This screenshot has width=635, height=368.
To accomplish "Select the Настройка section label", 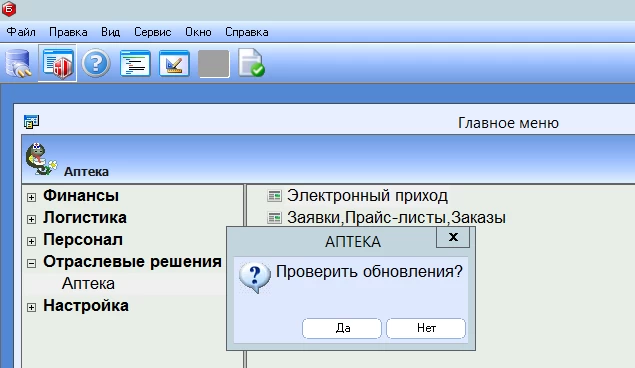I will click(x=86, y=306).
